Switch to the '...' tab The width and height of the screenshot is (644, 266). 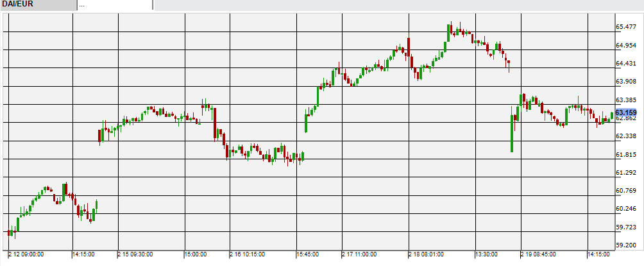pos(114,4)
